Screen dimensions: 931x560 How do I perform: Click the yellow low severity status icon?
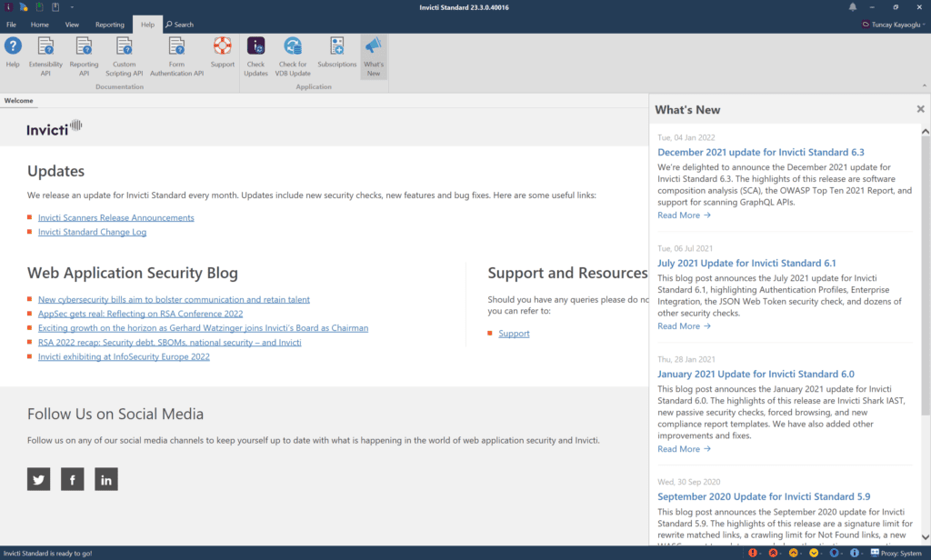pos(814,553)
